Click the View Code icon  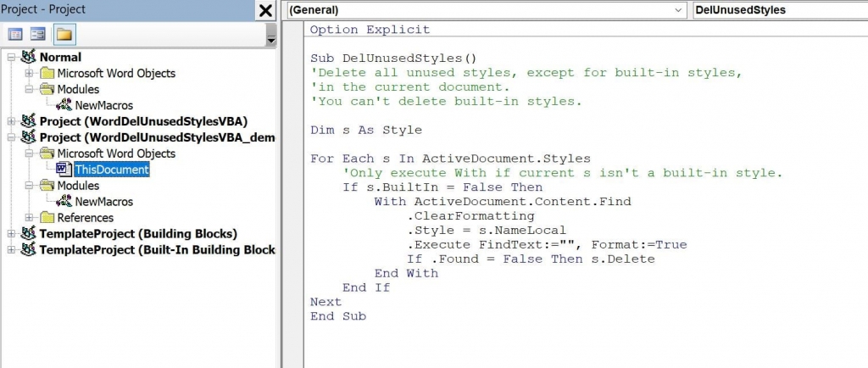point(15,34)
